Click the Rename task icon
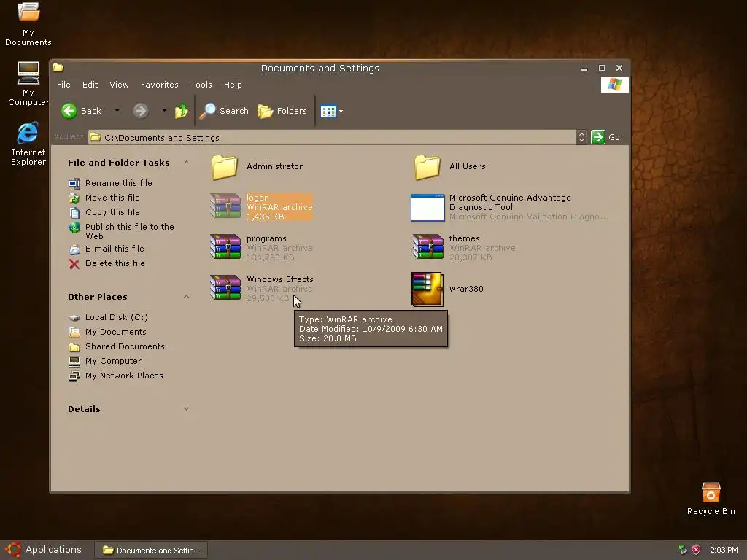747x560 pixels. [x=74, y=183]
